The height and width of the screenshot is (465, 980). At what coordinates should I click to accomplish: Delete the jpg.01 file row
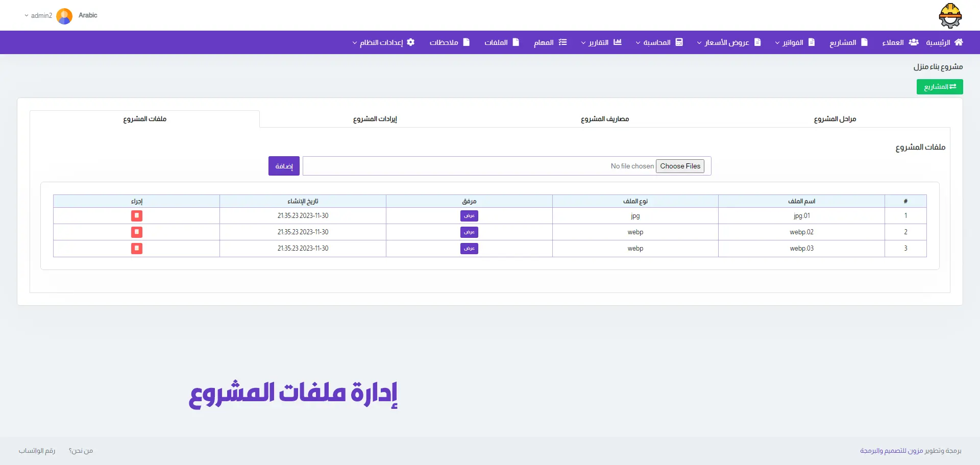(x=136, y=216)
